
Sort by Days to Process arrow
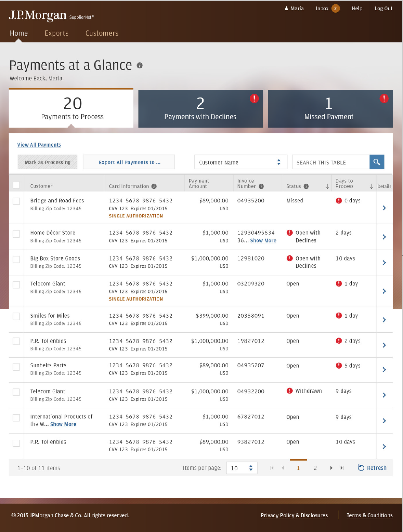tap(371, 186)
